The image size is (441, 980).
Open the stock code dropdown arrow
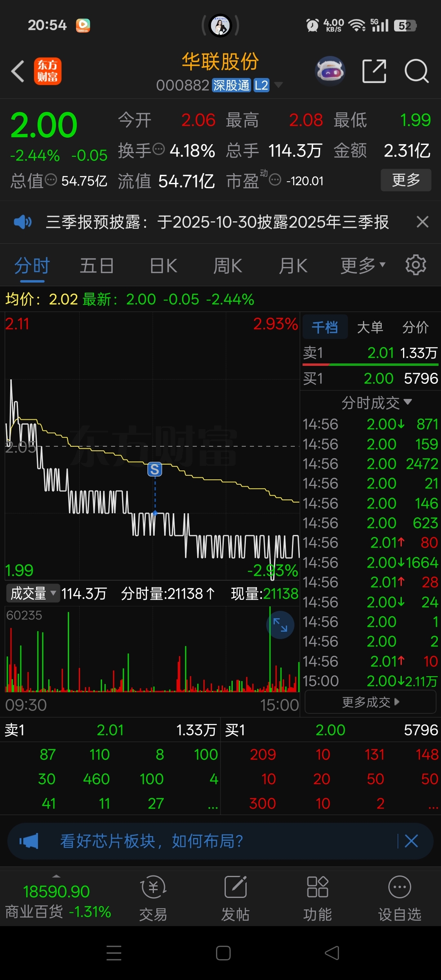278,85
